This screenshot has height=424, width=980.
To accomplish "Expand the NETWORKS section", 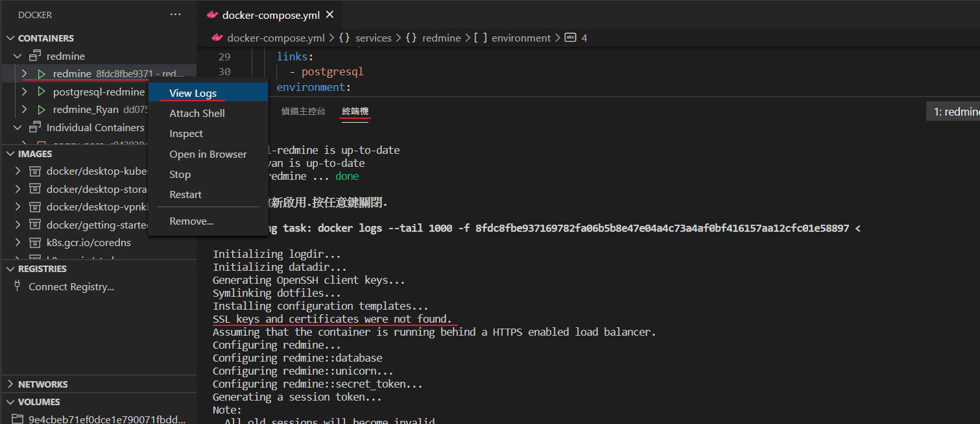I will point(10,384).
